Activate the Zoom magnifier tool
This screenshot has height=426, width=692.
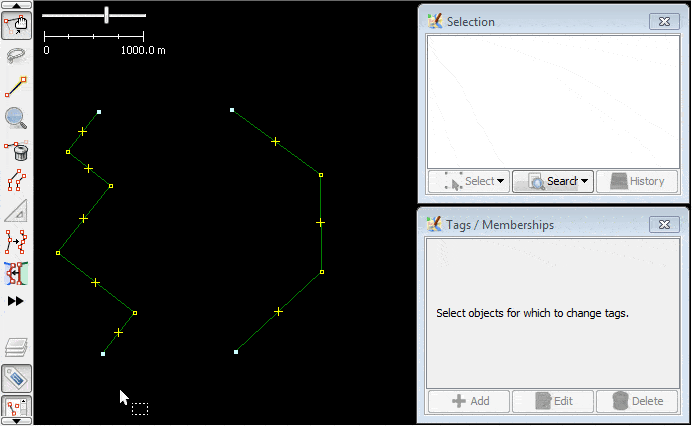[x=16, y=118]
